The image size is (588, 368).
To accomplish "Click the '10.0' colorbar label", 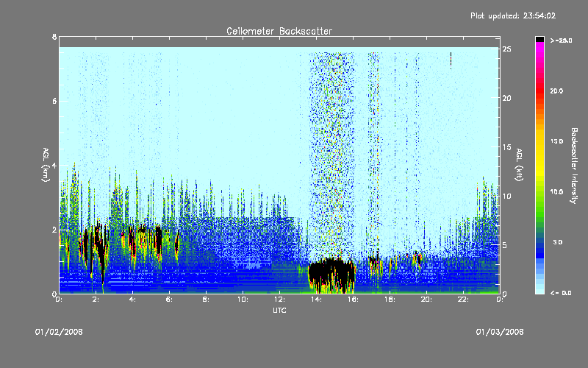I will [556, 192].
